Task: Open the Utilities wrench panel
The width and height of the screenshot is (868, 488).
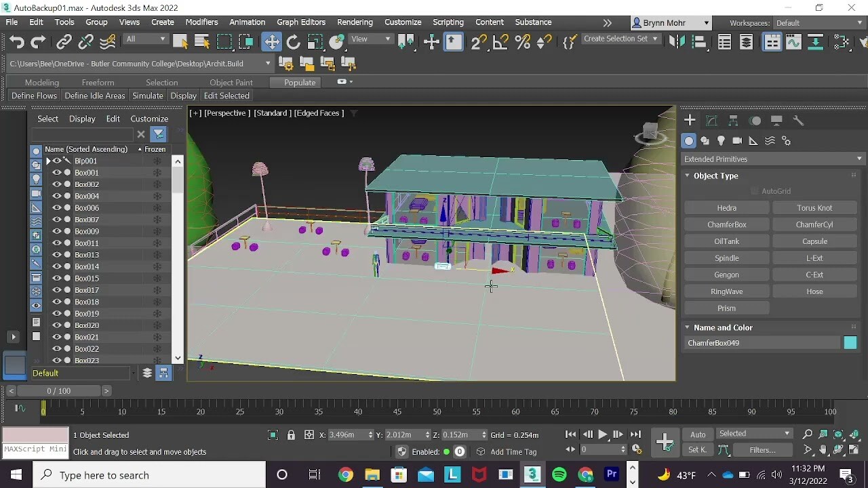Action: click(x=798, y=121)
